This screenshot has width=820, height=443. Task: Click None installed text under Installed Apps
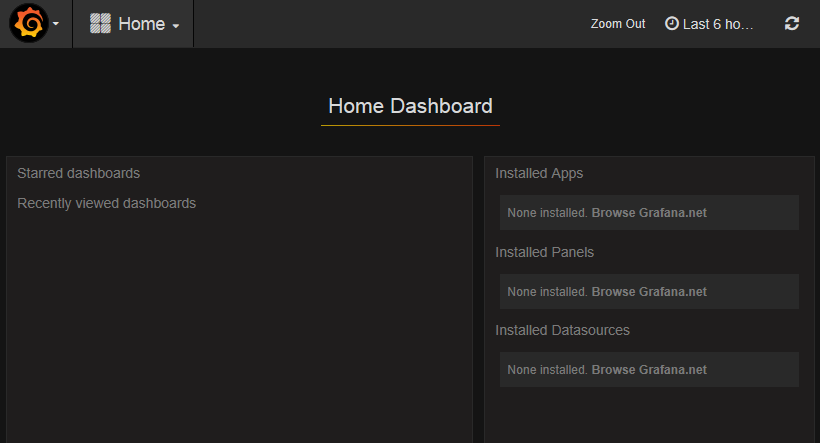pos(547,213)
